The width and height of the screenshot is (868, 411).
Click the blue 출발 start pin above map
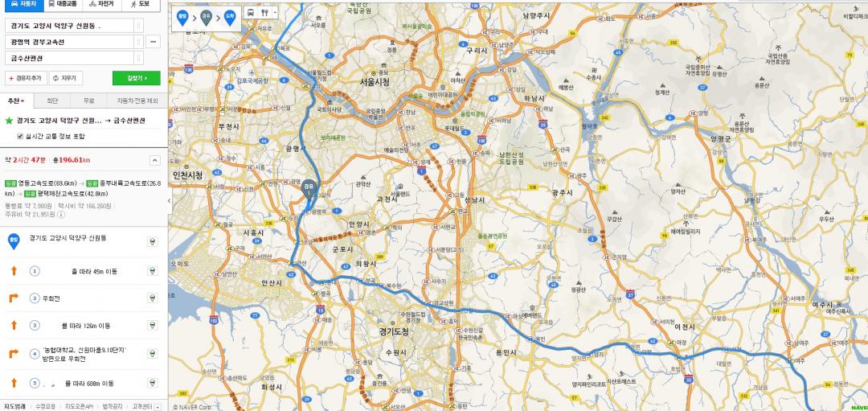coord(181,17)
